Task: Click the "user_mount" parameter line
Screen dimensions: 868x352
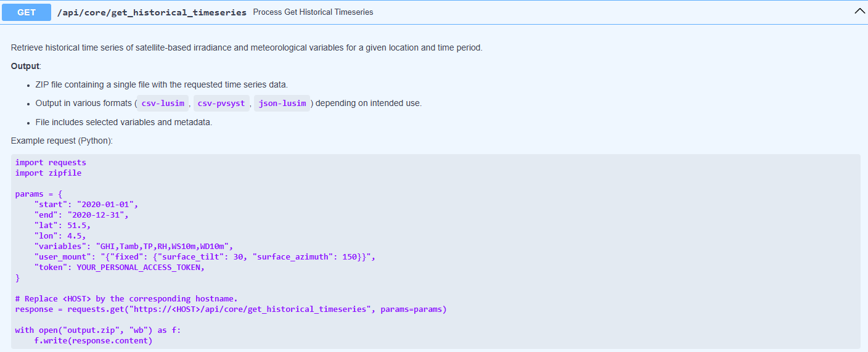Action: tap(205, 257)
